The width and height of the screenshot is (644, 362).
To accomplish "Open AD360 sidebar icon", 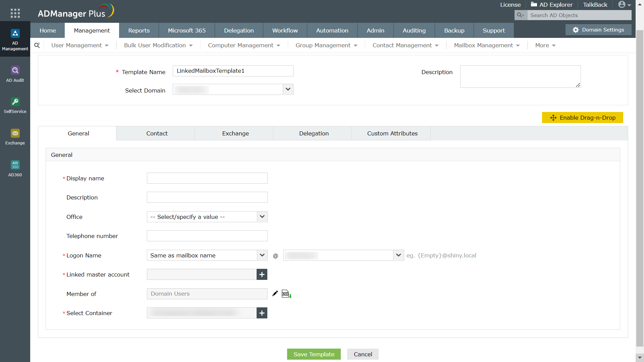I will [x=15, y=168].
